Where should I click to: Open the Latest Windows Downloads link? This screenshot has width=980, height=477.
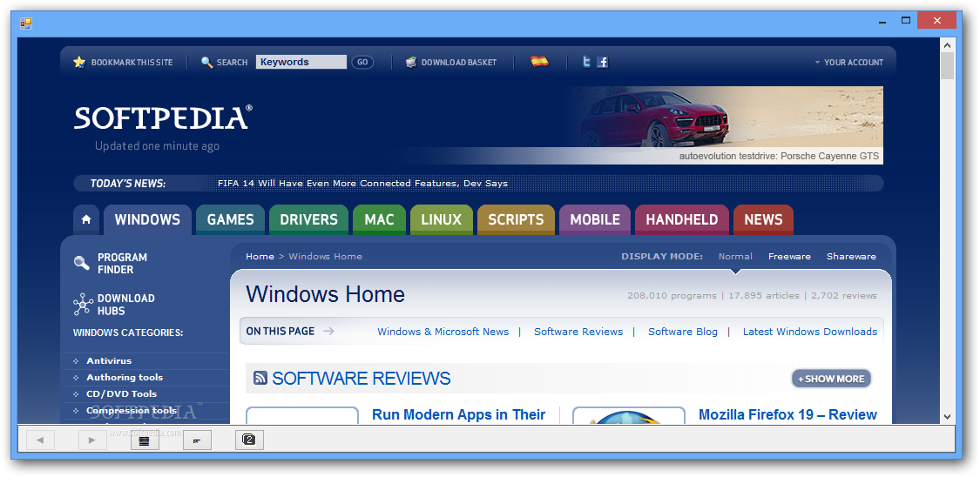pyautogui.click(x=810, y=332)
